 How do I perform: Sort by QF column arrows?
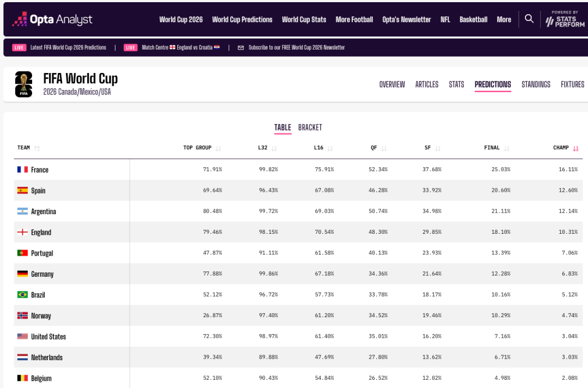(384, 148)
